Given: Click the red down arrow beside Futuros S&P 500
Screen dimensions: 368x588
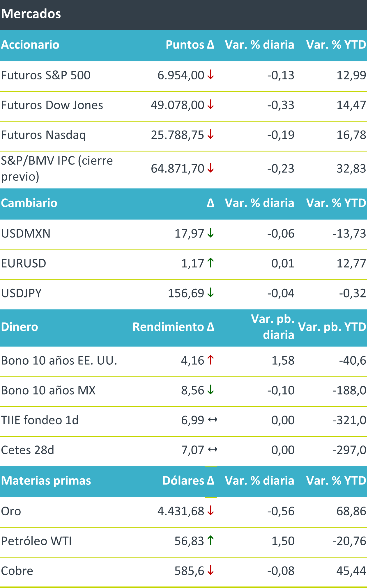Looking at the screenshot, I should pyautogui.click(x=210, y=75).
